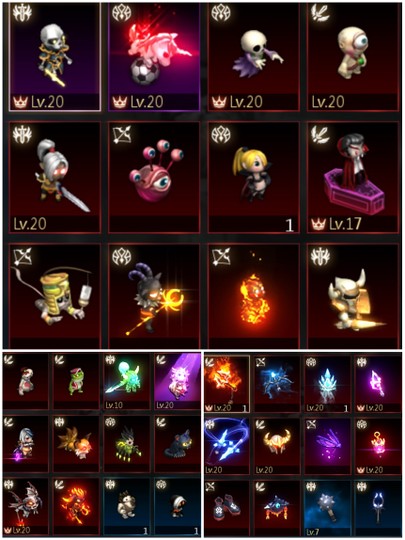Screen dimensions: 405x540
Task: Pick the ice crystal item Lv.20
Action: click(x=327, y=384)
